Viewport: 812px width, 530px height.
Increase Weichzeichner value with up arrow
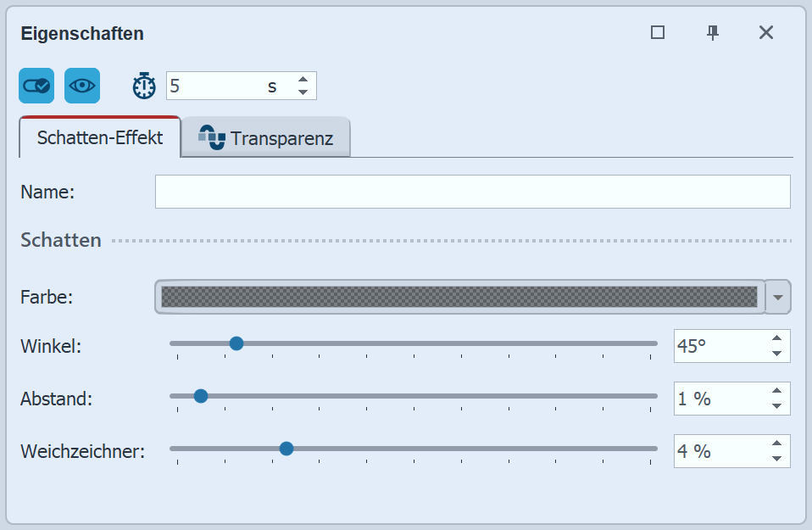click(x=776, y=444)
